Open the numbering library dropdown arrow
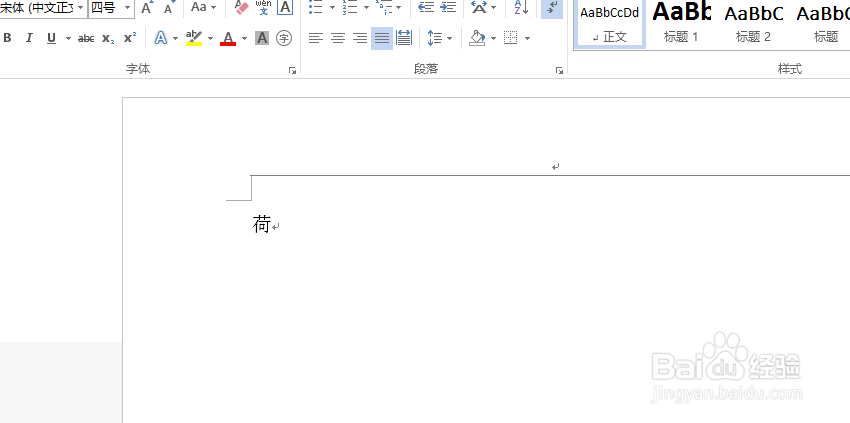Screen dimensions: 850x423 pos(366,8)
